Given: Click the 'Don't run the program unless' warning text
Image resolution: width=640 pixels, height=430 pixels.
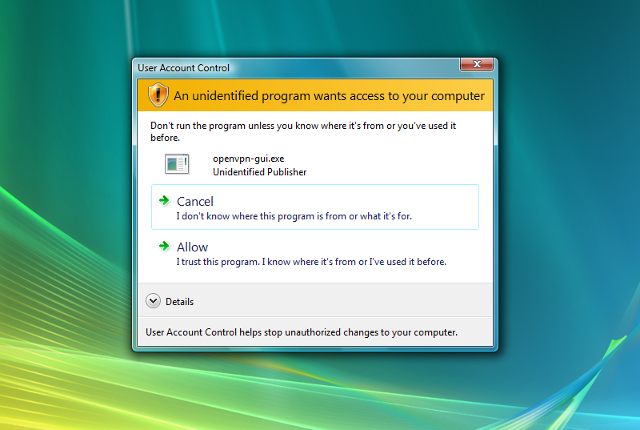Looking at the screenshot, I should 303,131.
